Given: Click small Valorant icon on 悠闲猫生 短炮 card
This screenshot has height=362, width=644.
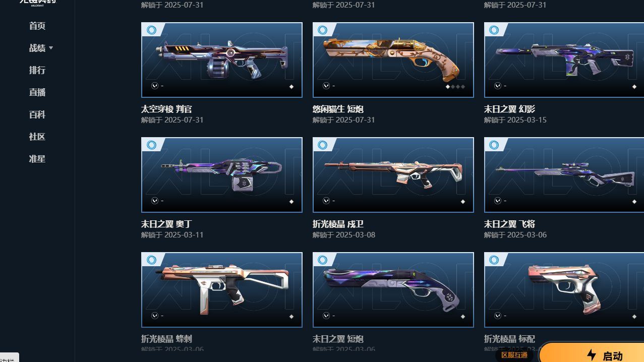Looking at the screenshot, I should tap(326, 86).
